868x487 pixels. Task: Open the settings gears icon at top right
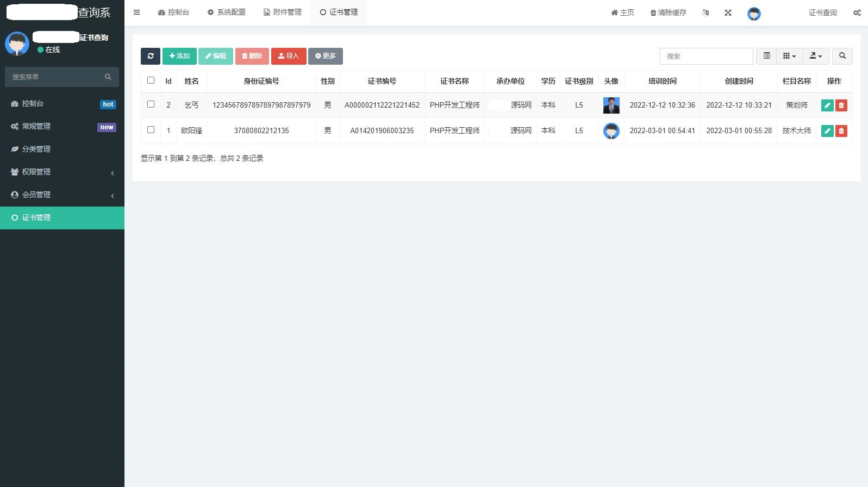[857, 13]
